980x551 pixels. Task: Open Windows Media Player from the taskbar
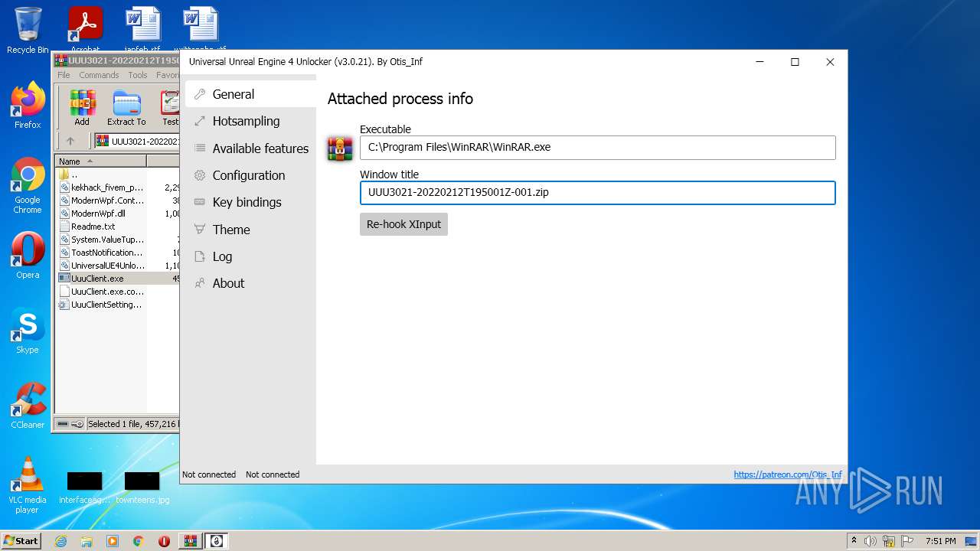click(113, 541)
